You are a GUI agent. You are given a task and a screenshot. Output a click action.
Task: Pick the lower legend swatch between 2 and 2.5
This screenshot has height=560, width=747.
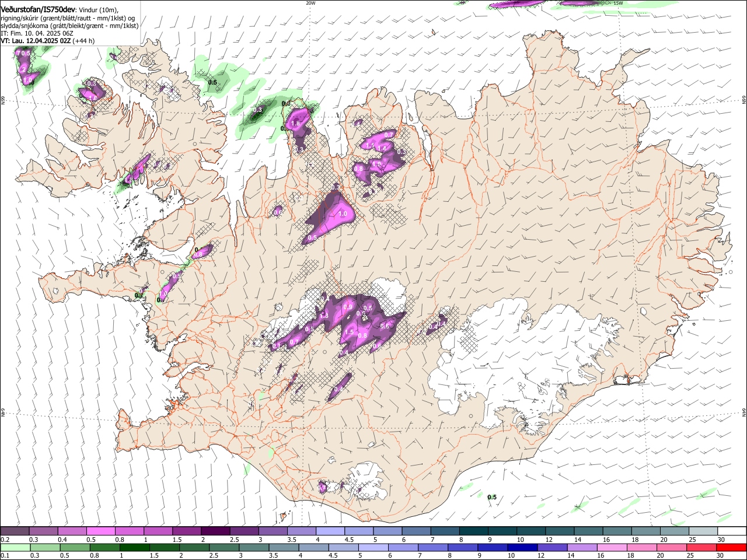click(194, 547)
